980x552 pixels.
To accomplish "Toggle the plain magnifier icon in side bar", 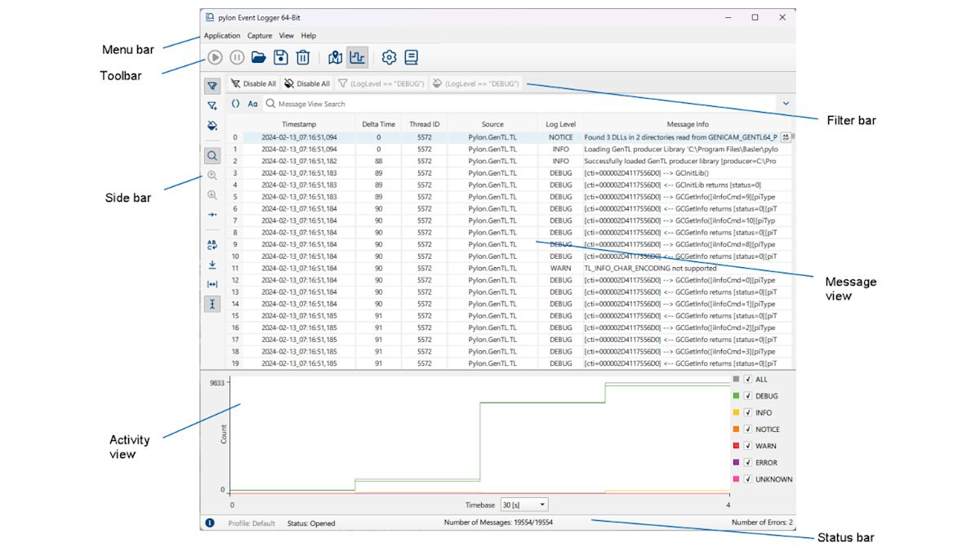I will (x=212, y=155).
